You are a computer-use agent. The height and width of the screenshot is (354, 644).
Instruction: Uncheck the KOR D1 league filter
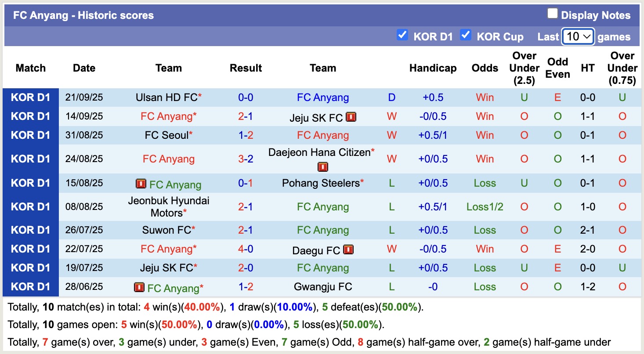(x=402, y=35)
